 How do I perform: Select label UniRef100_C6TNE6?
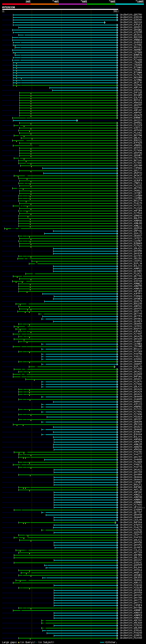[131, 344]
